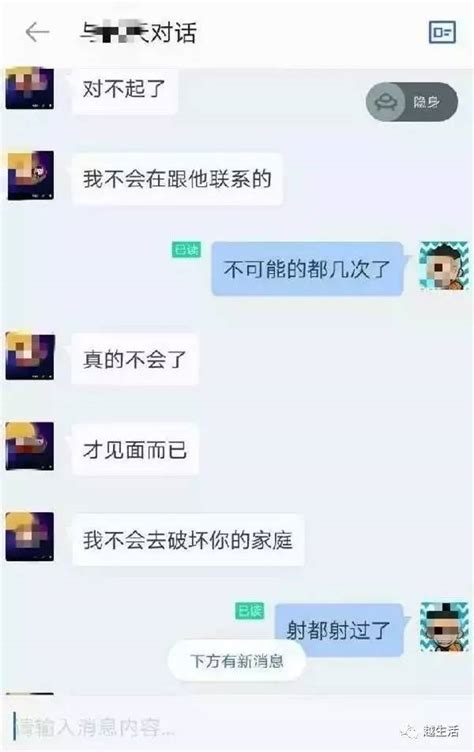
Task: Tap the avatar beside 真的不会了
Action: tap(30, 356)
